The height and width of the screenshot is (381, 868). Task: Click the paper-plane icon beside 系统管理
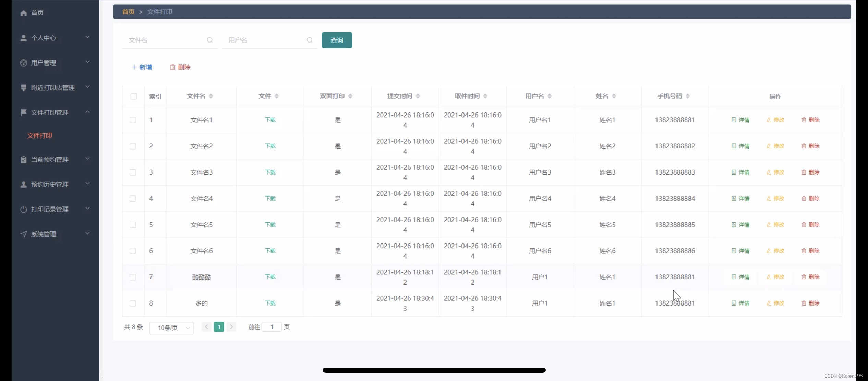click(23, 234)
